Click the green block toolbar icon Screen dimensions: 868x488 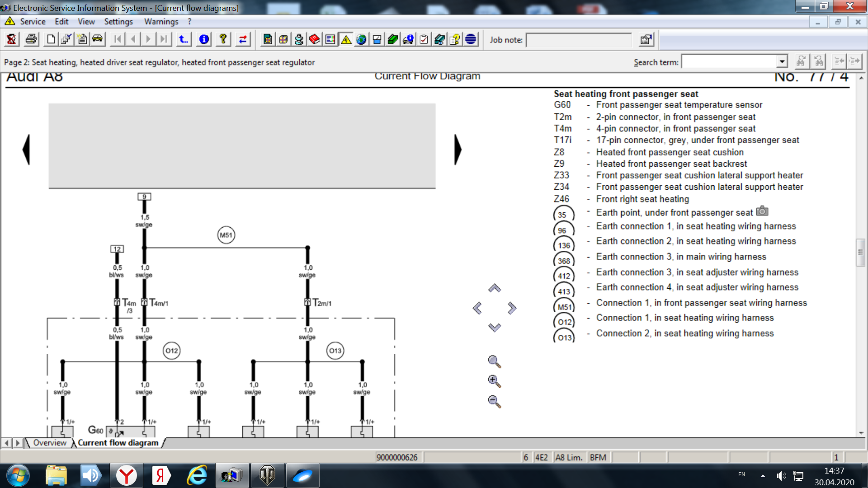point(393,40)
